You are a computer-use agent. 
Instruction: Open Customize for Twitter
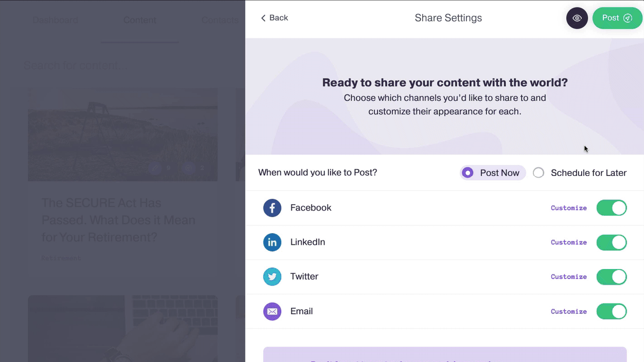click(x=569, y=277)
